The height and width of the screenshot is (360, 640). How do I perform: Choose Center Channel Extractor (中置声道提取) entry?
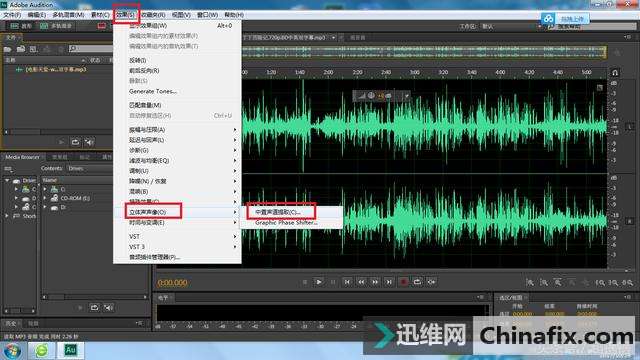pyautogui.click(x=278, y=212)
